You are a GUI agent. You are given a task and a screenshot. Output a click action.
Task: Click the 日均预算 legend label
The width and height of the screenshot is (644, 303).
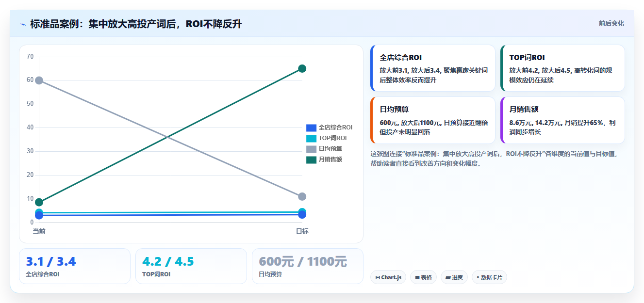330,149
